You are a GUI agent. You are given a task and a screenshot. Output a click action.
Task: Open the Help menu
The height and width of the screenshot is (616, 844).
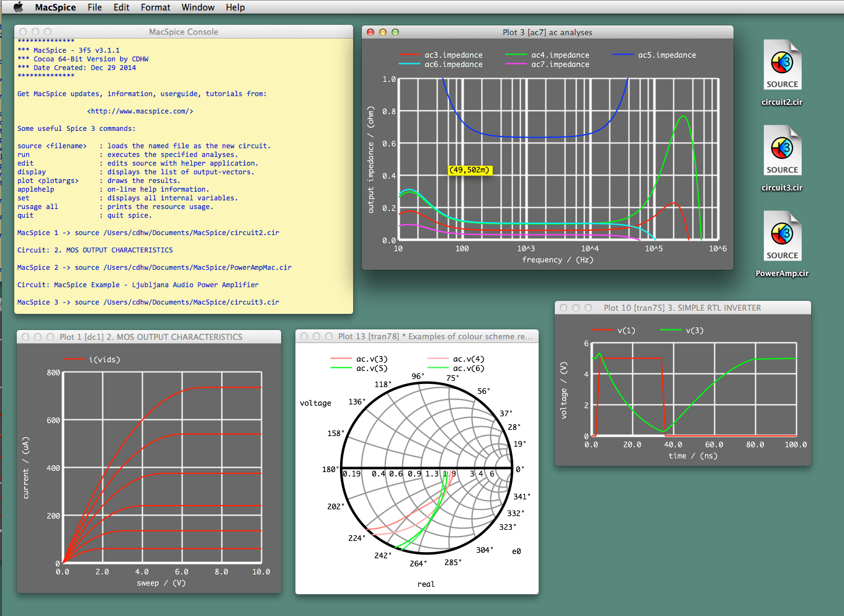pyautogui.click(x=235, y=7)
